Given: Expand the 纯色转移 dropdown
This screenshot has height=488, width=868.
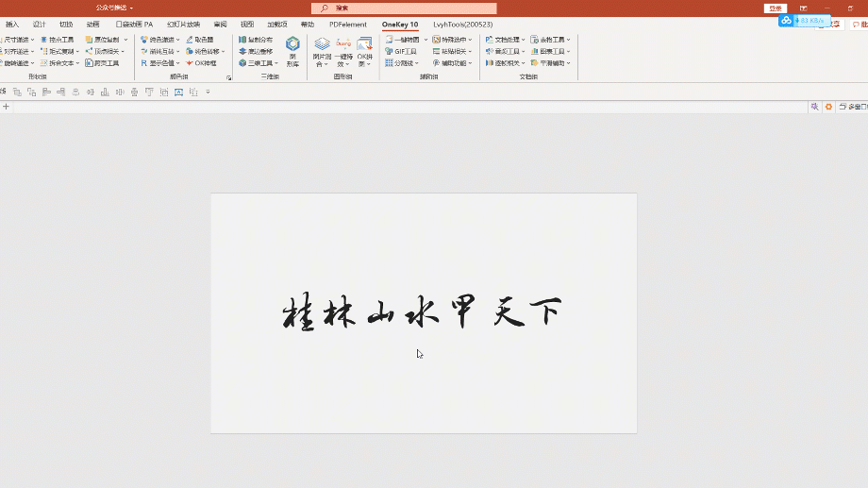Looking at the screenshot, I should tap(223, 52).
